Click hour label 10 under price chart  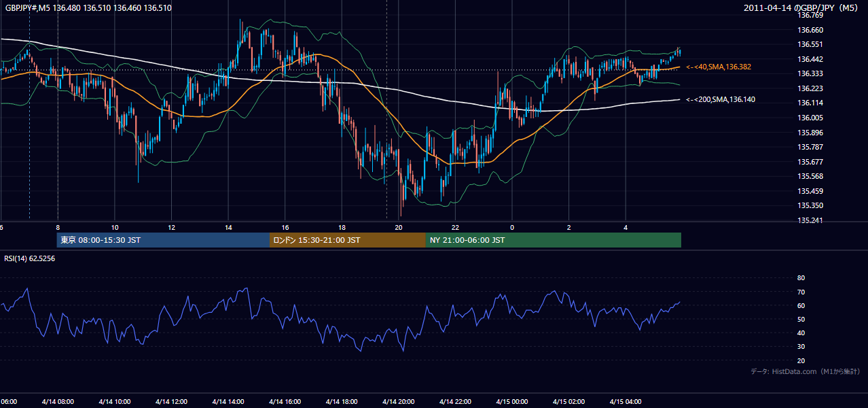click(115, 228)
